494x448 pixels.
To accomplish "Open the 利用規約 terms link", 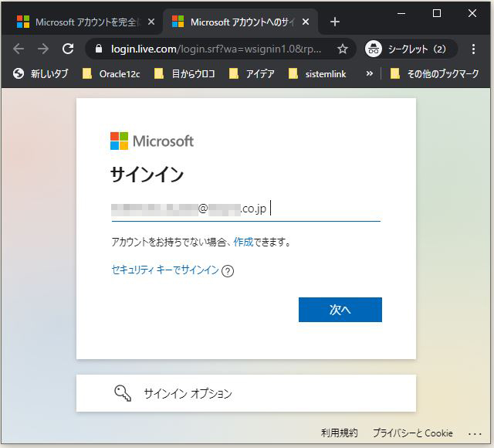I will [x=339, y=433].
